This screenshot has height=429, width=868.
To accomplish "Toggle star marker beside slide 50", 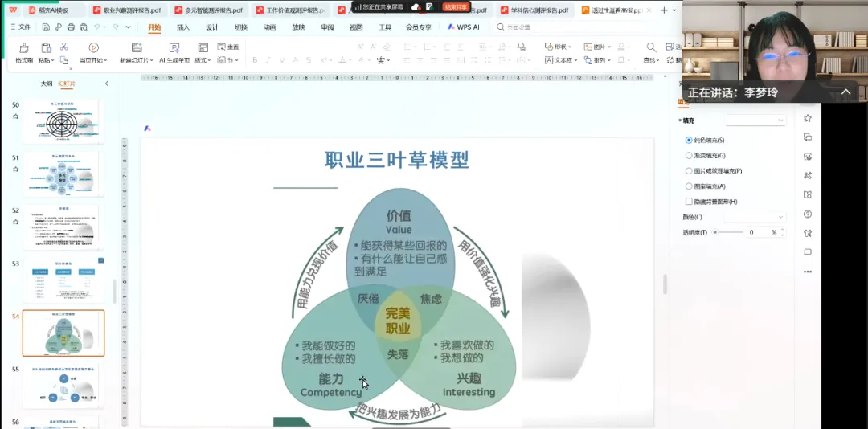I will point(15,116).
